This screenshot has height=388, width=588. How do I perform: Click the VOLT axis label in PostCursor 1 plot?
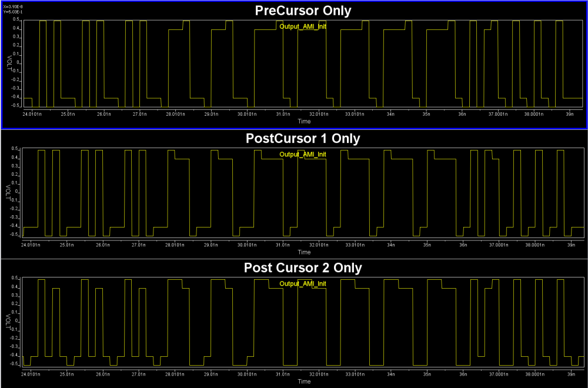9,193
